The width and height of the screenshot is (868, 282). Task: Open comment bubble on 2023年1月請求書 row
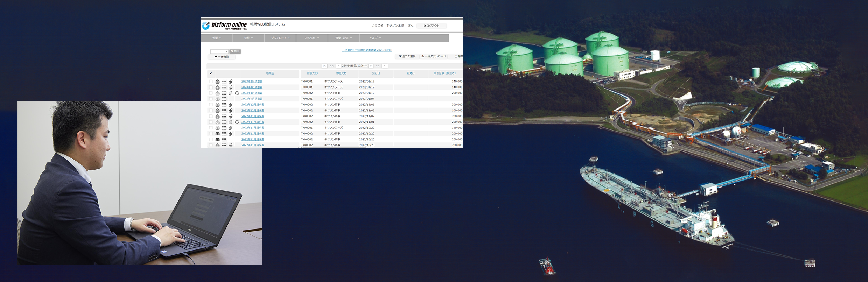(237, 93)
